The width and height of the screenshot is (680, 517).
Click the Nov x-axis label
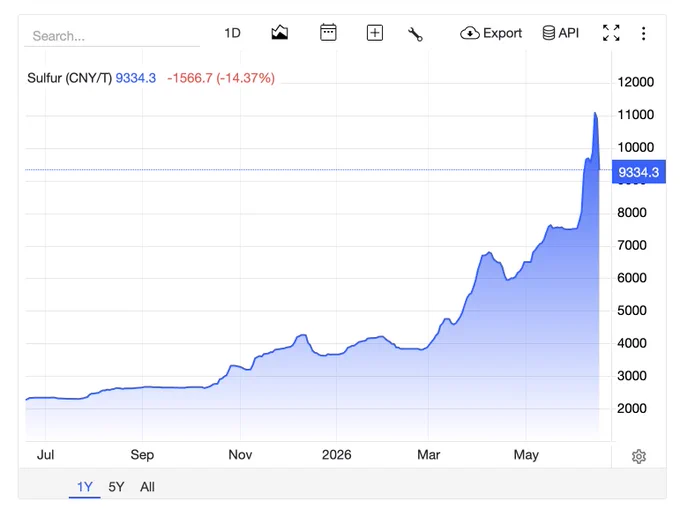(240, 455)
